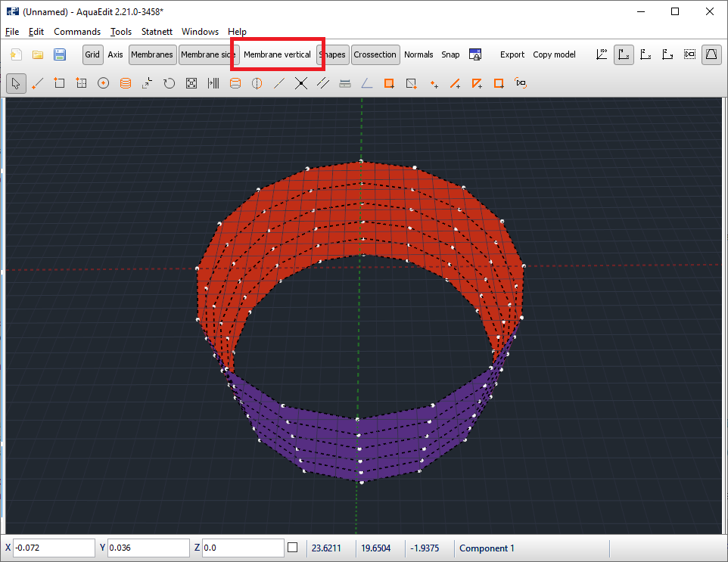Click the 19.6504 status bar value
This screenshot has height=562, width=728.
coord(375,548)
